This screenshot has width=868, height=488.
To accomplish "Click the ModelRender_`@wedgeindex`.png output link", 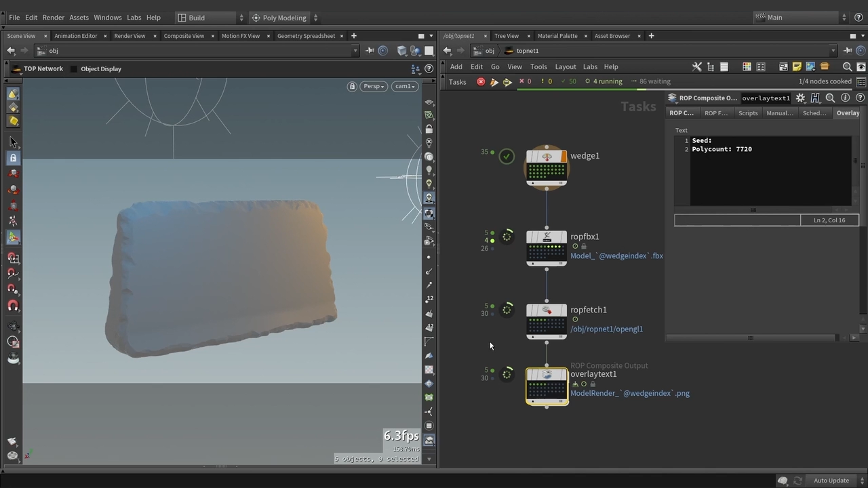I will (630, 393).
